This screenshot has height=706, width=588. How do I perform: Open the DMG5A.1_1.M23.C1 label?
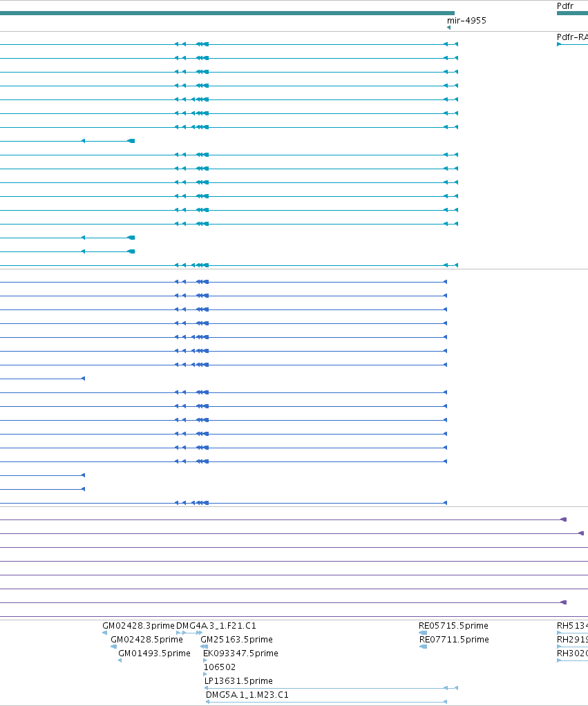247,695
